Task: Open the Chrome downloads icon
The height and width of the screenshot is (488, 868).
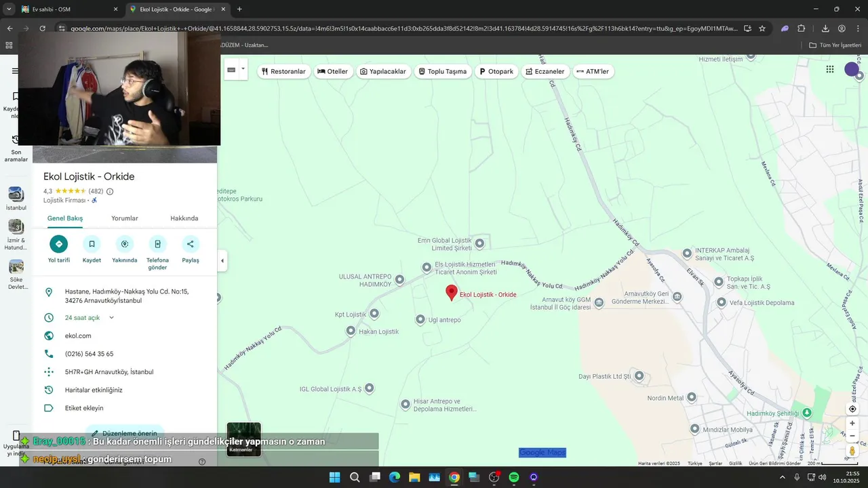Action: [825, 28]
